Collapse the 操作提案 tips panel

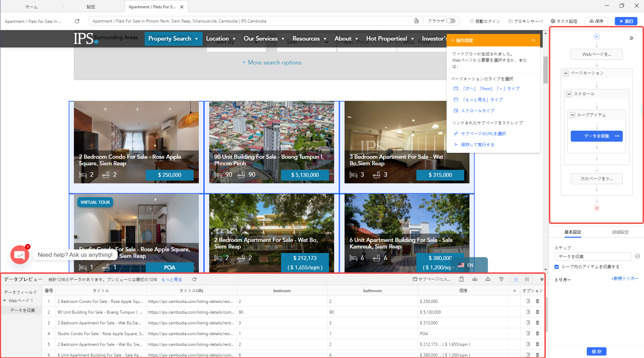click(533, 41)
